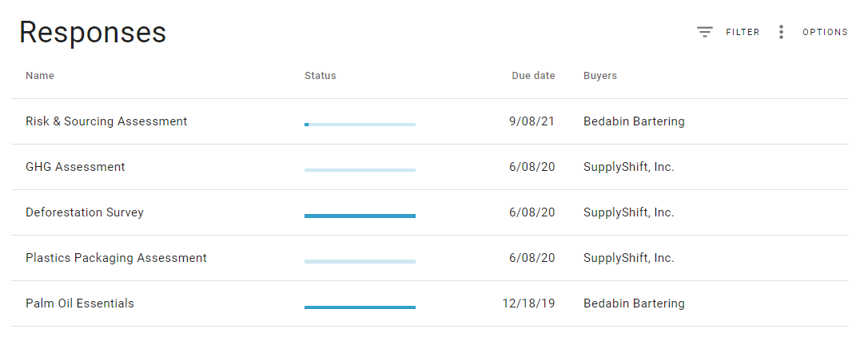Click the Buyers column header
The width and height of the screenshot is (868, 345).
coord(600,76)
